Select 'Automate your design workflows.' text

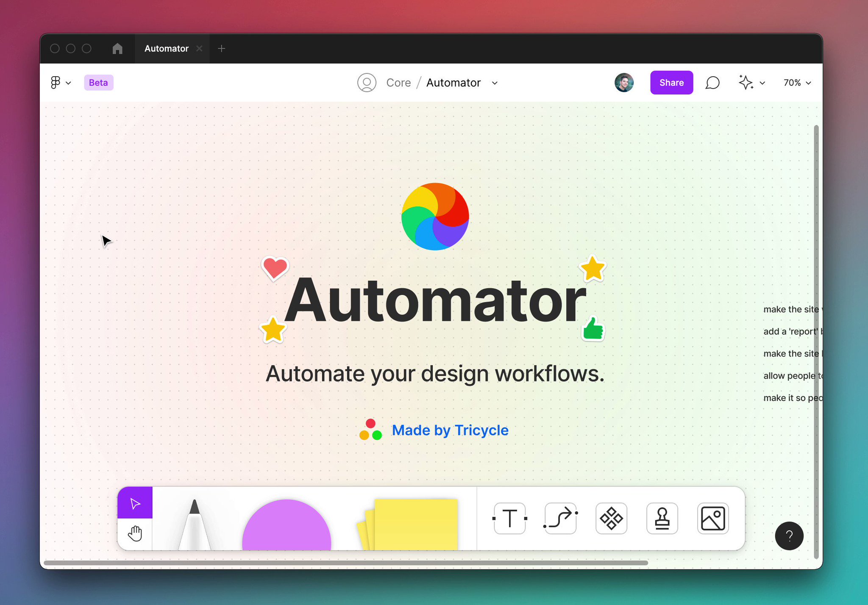tap(435, 374)
